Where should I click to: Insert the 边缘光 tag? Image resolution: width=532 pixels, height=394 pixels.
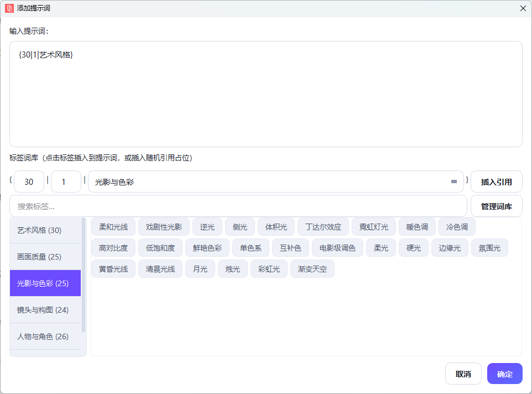[450, 248]
